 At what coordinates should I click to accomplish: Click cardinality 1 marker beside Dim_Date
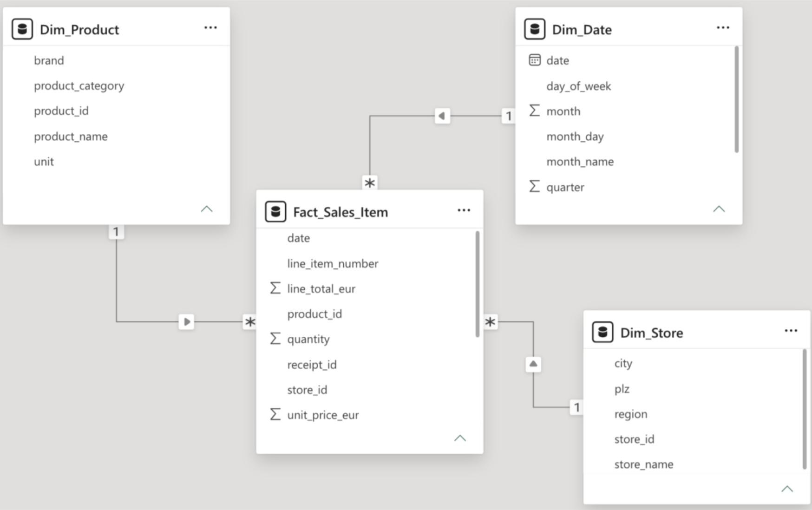pyautogui.click(x=509, y=116)
